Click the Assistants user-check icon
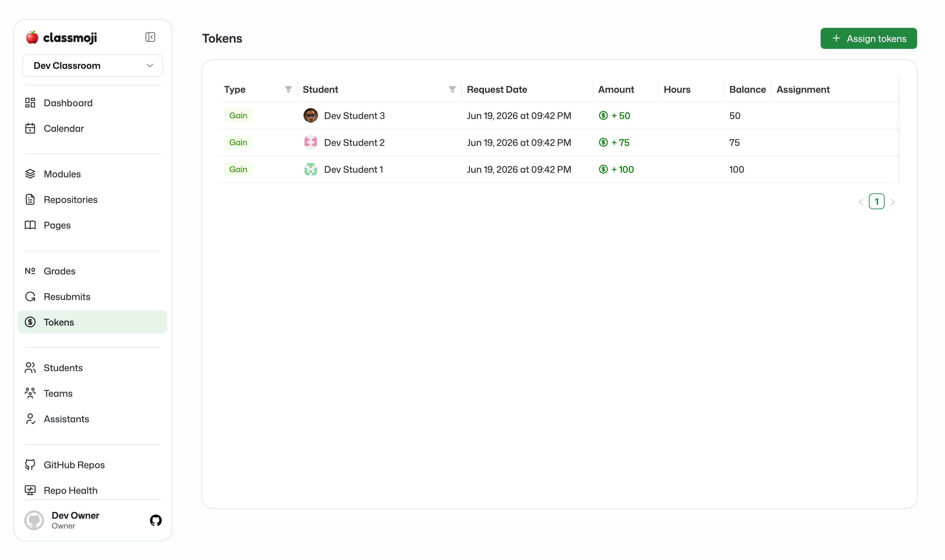 pyautogui.click(x=30, y=419)
